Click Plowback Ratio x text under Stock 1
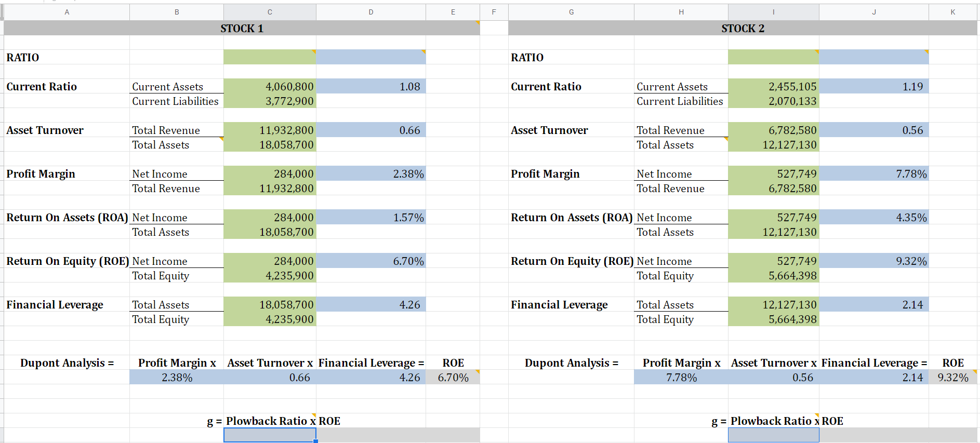The width and height of the screenshot is (980, 443). [x=271, y=421]
